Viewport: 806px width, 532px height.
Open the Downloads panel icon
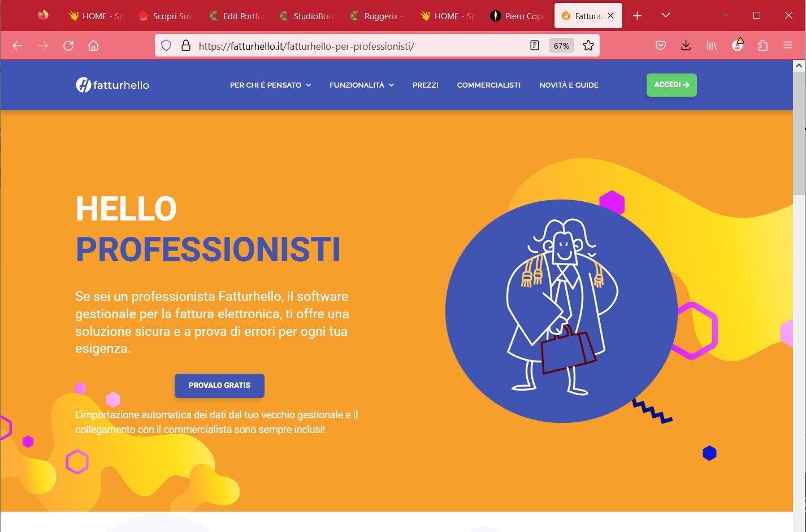686,46
